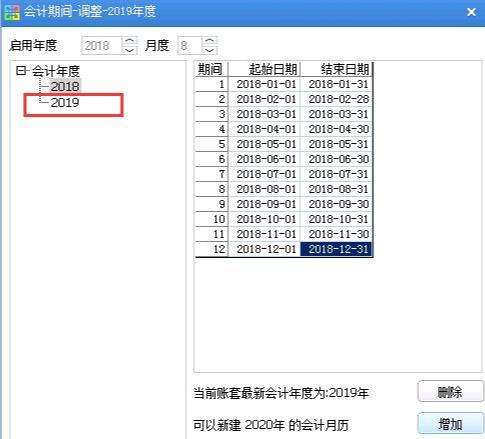Select year 2018 in the tree
The width and height of the screenshot is (485, 439).
coord(65,87)
